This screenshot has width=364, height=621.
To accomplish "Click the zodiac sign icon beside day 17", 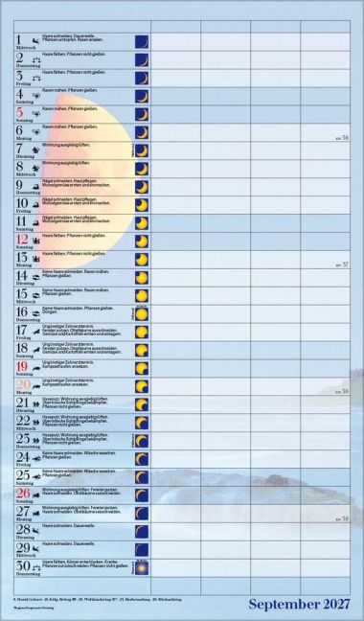I will 36,332.
